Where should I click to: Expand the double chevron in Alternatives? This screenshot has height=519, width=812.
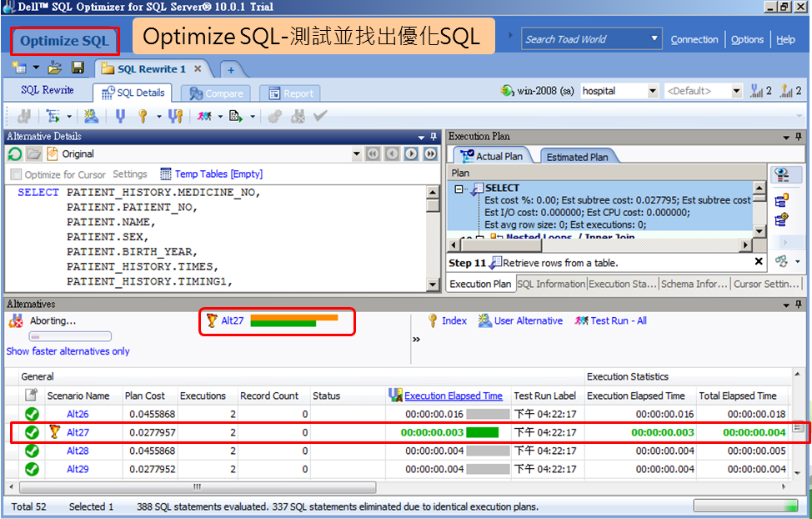coord(416,339)
